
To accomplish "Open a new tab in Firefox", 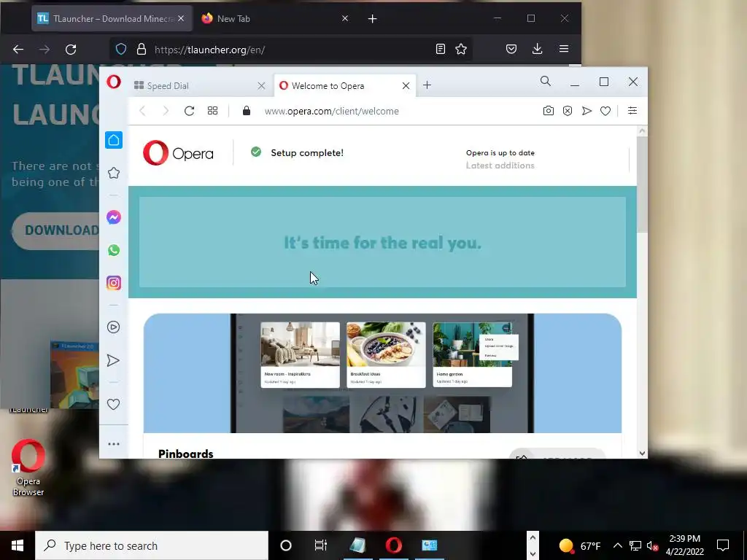I will 373,18.
